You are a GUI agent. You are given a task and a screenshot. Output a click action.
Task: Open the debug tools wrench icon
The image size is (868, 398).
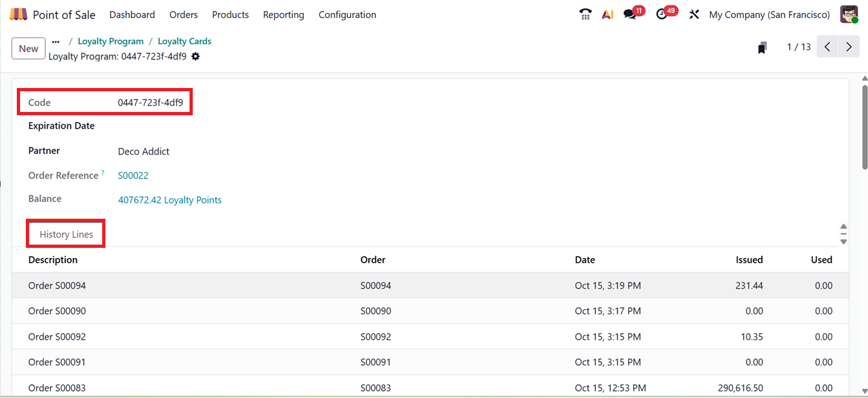tap(694, 14)
